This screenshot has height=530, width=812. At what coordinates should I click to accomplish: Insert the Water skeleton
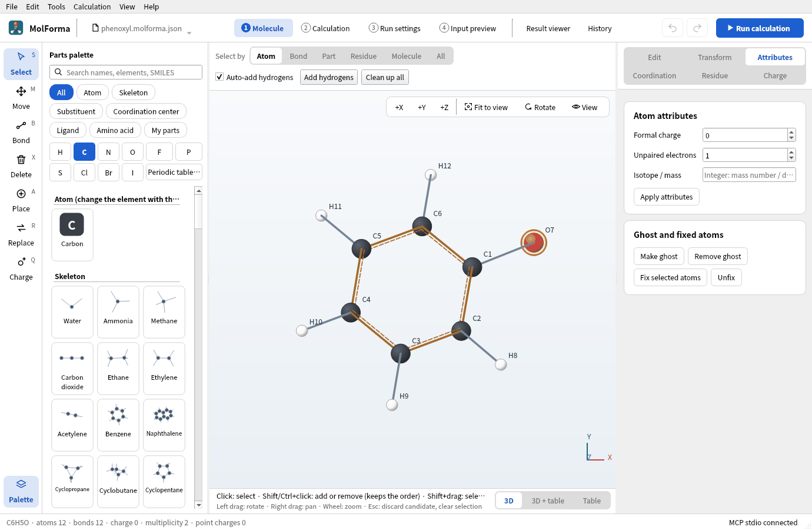click(x=72, y=312)
